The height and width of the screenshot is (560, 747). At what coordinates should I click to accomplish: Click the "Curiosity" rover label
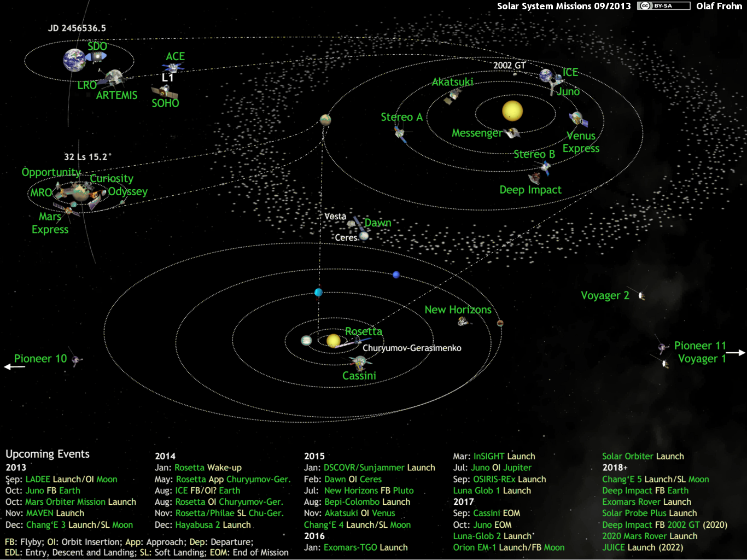[x=112, y=179]
